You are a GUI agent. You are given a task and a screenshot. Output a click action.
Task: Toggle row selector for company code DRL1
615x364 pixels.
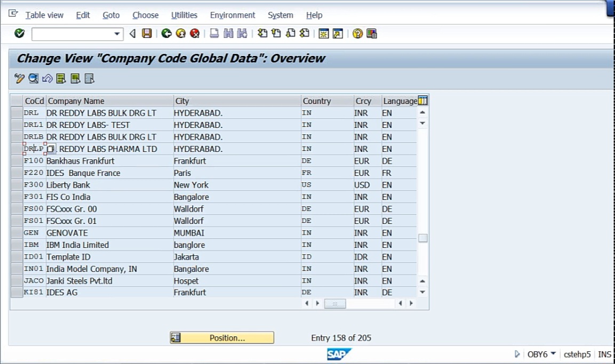[x=17, y=125]
